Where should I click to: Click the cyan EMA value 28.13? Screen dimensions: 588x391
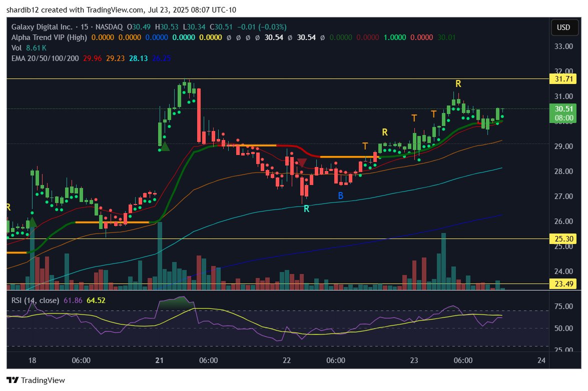[139, 58]
